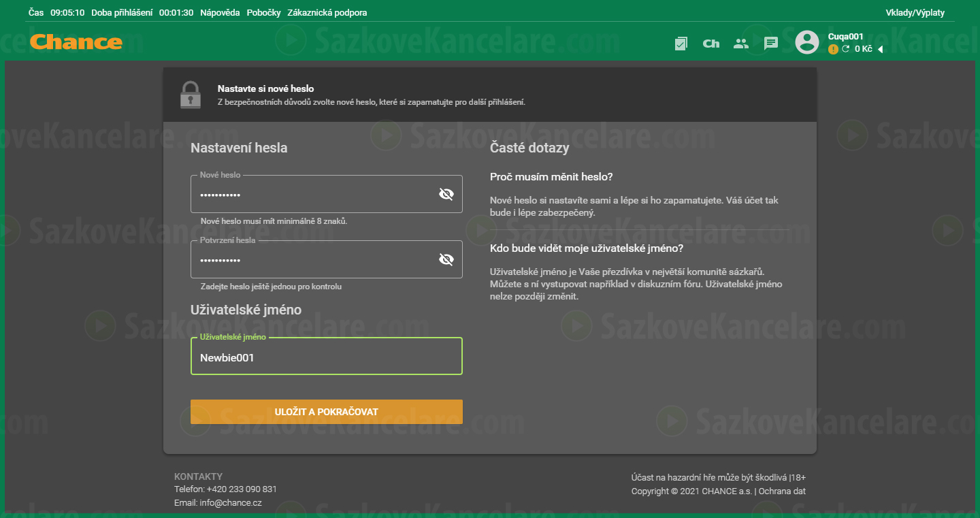Click the Cuqa001 username

pyautogui.click(x=846, y=37)
